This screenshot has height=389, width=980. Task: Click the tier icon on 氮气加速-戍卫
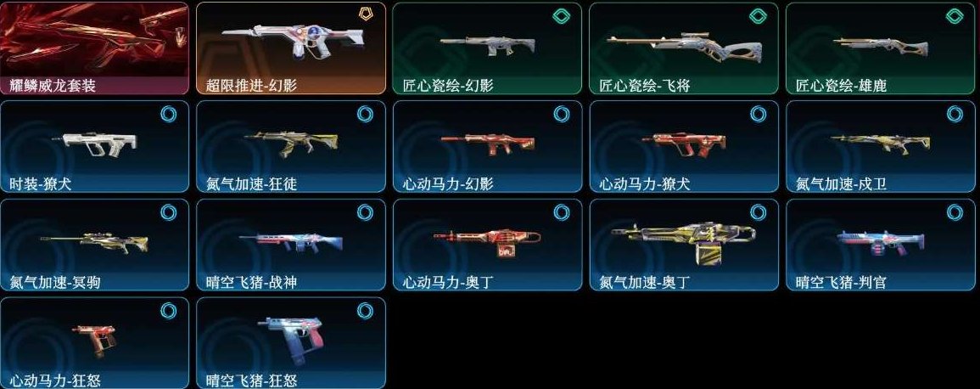point(955,114)
